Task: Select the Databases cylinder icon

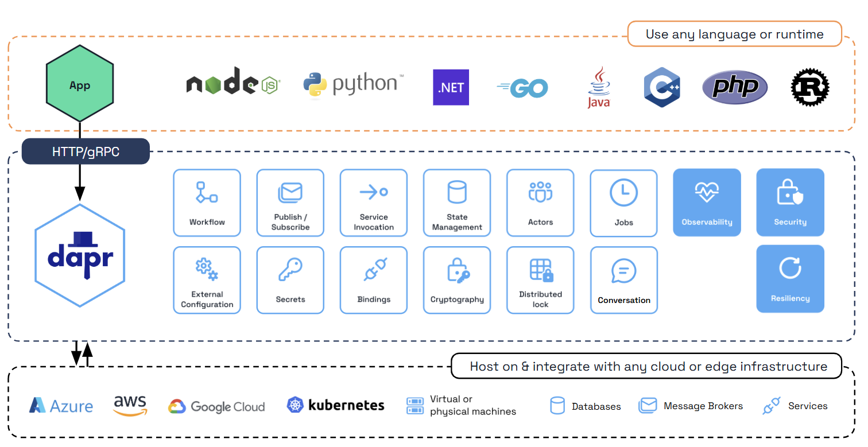Action: [x=557, y=406]
